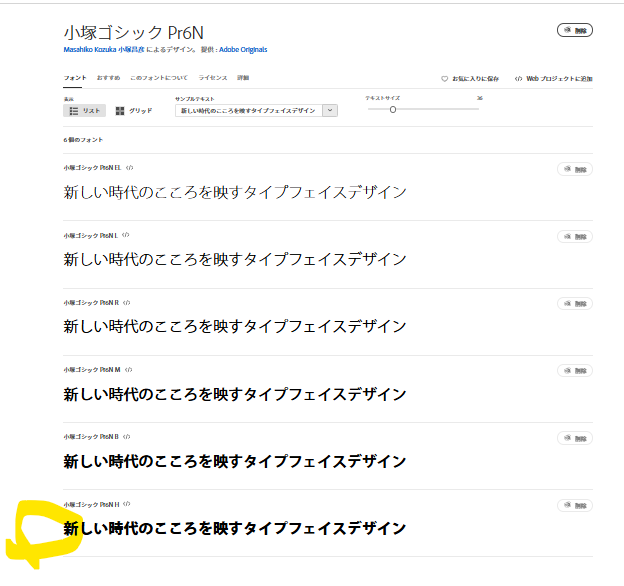Adjust the text size slider handle
The width and height of the screenshot is (624, 586).
click(393, 109)
